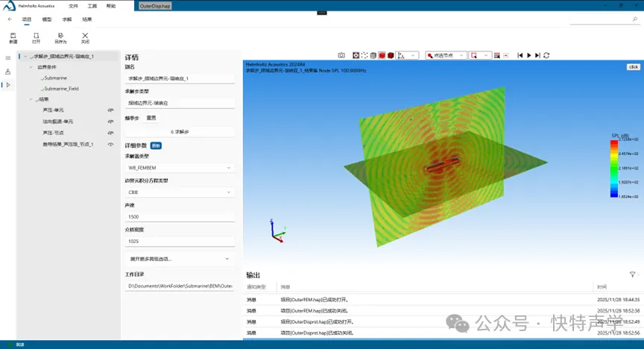Open the 文件 menu
644x349 pixels.
73,5
